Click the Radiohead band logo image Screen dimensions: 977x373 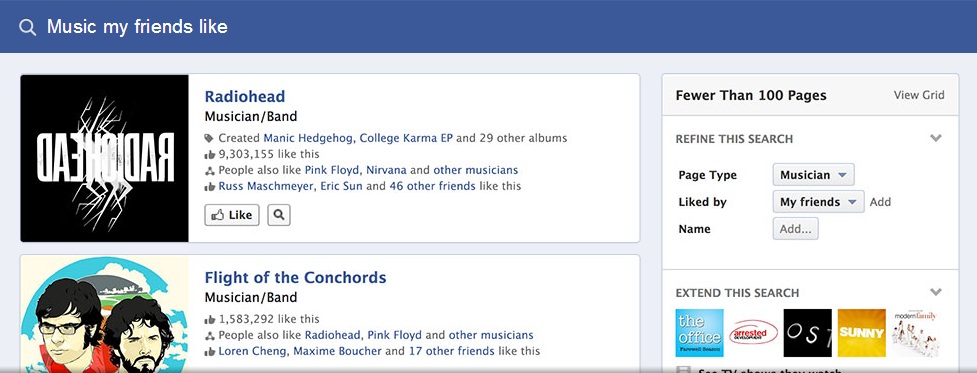click(105, 158)
